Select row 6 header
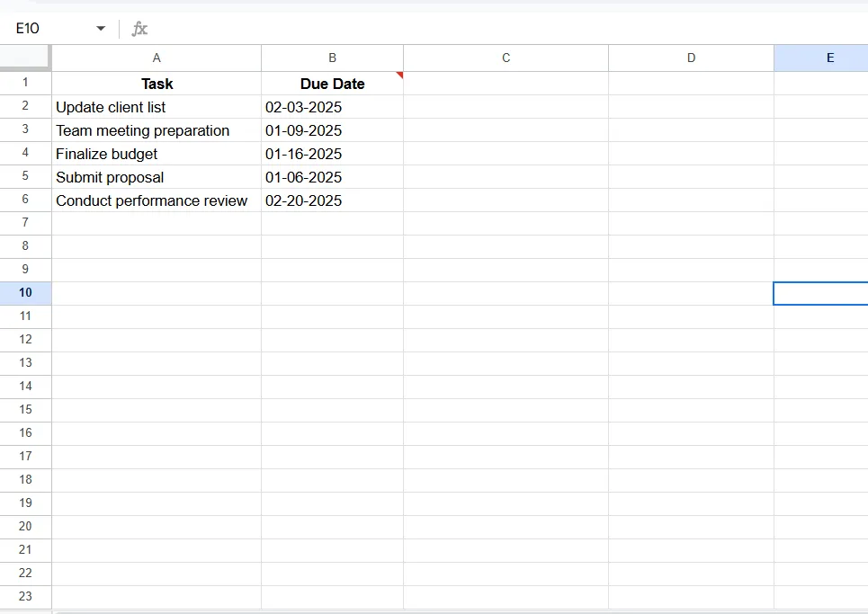The height and width of the screenshot is (614, 868). click(x=25, y=200)
